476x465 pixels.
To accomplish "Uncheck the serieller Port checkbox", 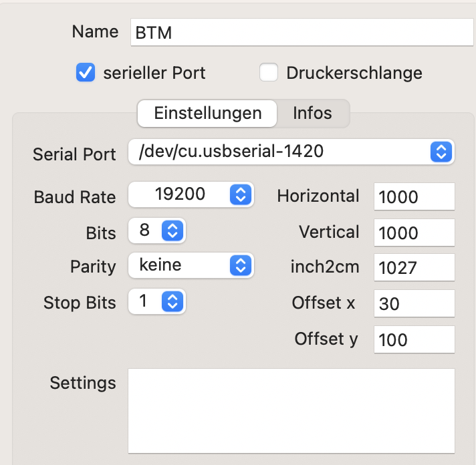I will [86, 72].
